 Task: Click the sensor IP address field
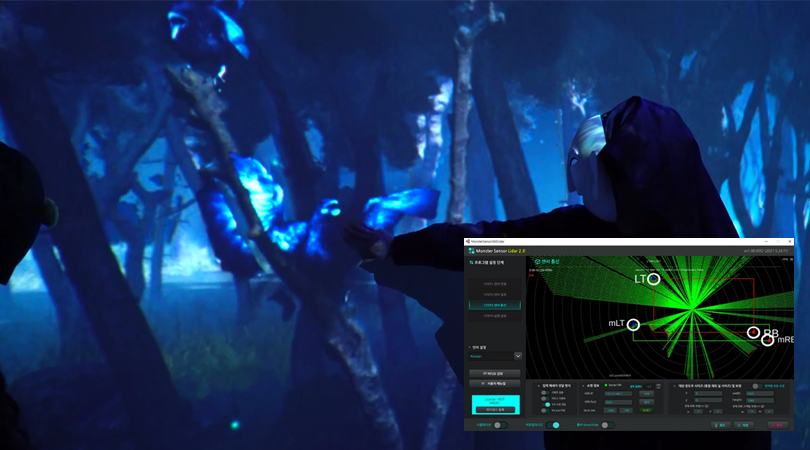pyautogui.click(x=618, y=394)
